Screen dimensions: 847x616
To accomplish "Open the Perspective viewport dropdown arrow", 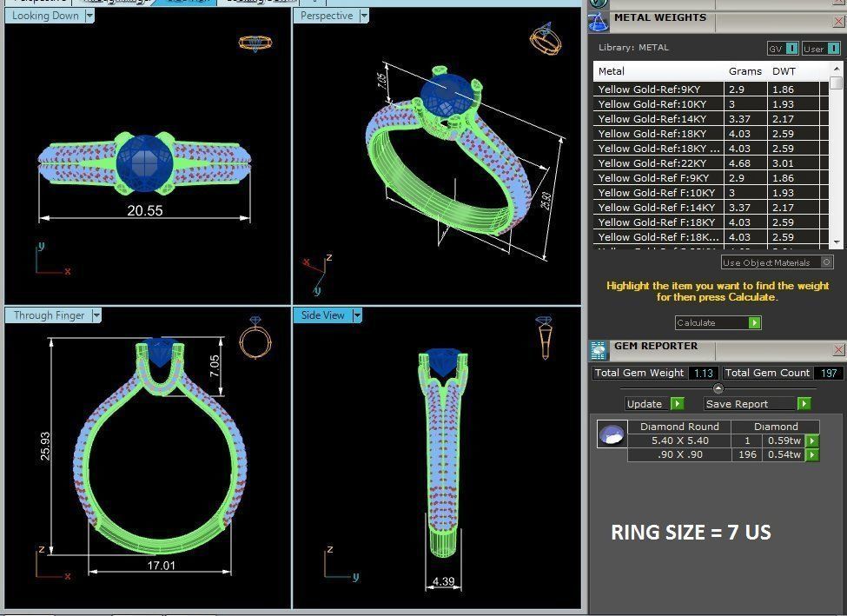I will (x=364, y=16).
